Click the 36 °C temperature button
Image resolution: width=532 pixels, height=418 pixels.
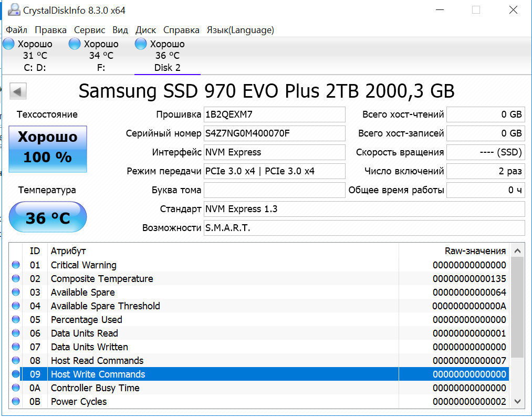point(48,217)
